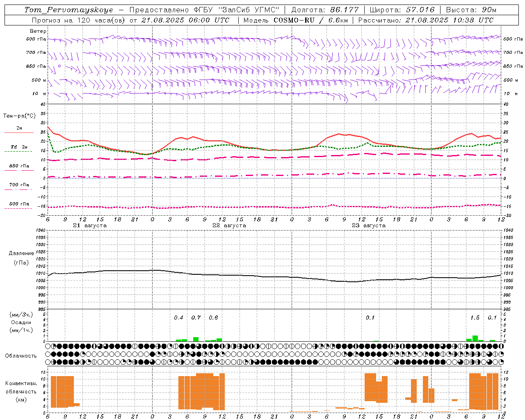
Task: Click the Осадки label
Action: tap(21, 322)
